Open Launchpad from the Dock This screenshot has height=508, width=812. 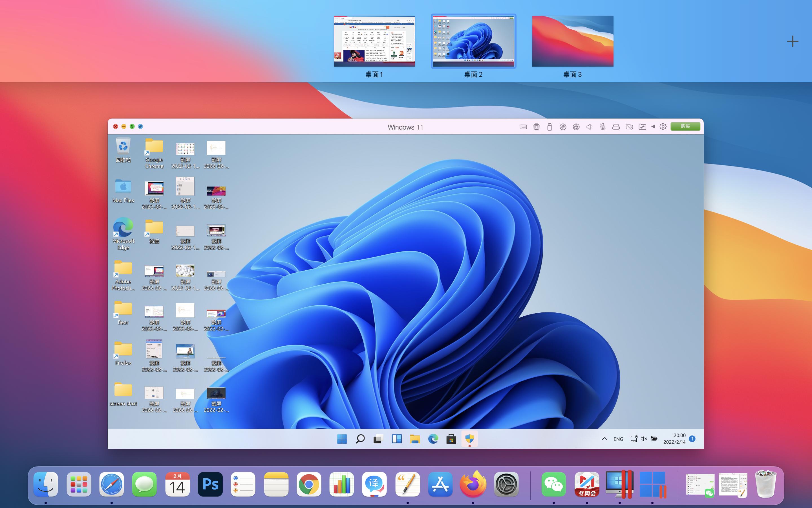pyautogui.click(x=79, y=484)
